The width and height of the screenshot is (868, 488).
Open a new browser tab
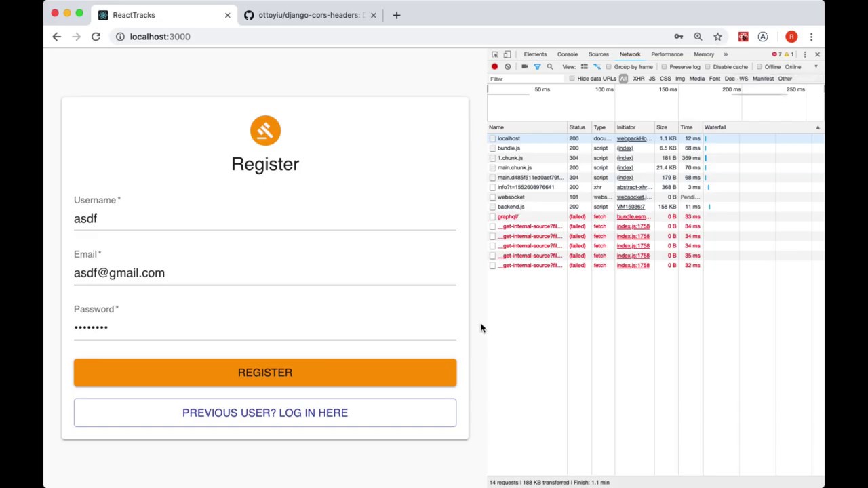397,15
